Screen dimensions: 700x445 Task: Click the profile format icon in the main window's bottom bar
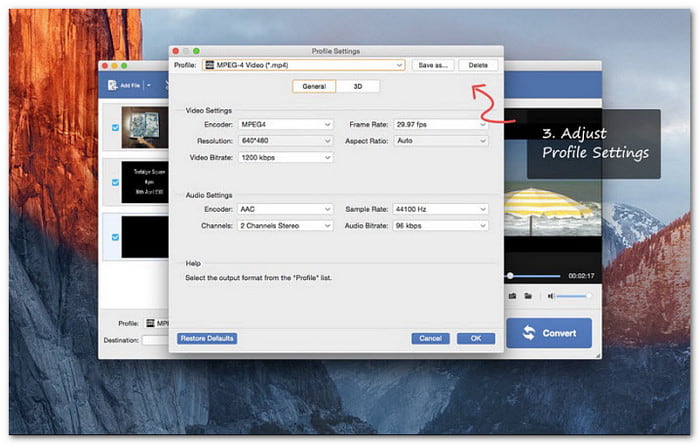(x=150, y=323)
